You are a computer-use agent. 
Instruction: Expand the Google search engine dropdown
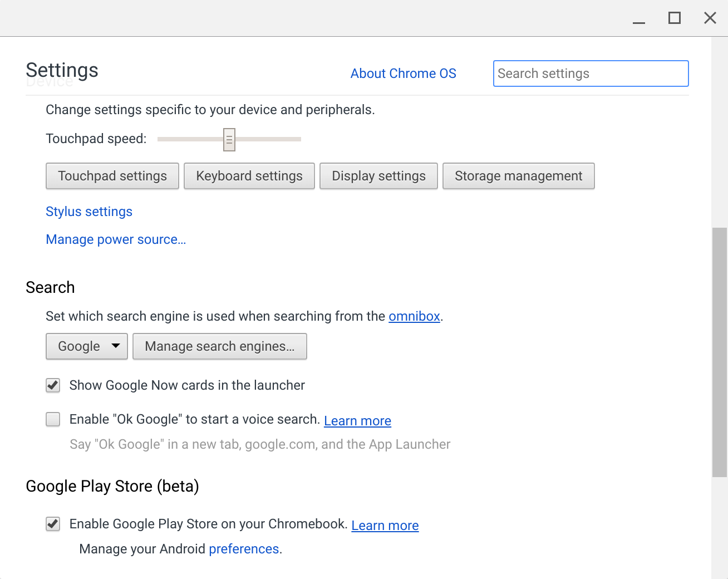(x=87, y=346)
